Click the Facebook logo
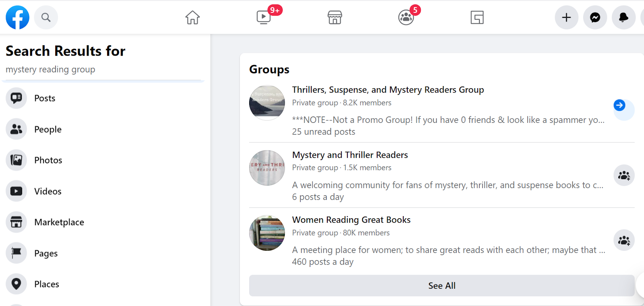 coord(17,17)
